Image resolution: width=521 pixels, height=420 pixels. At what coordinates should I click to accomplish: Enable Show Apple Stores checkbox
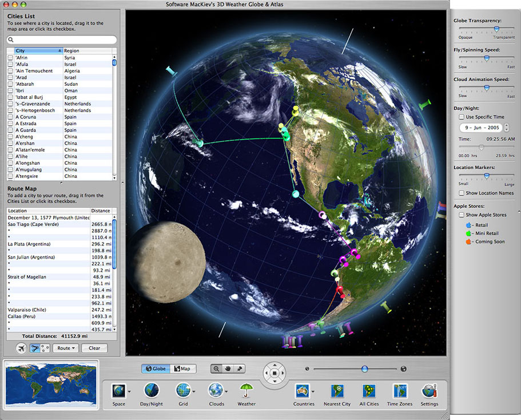(x=462, y=215)
